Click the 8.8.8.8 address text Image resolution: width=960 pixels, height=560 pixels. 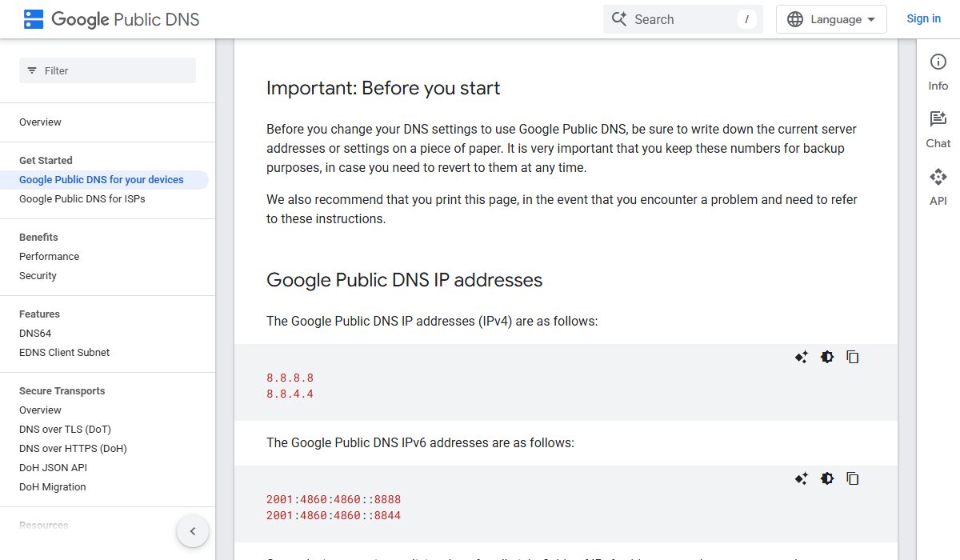[x=290, y=378]
